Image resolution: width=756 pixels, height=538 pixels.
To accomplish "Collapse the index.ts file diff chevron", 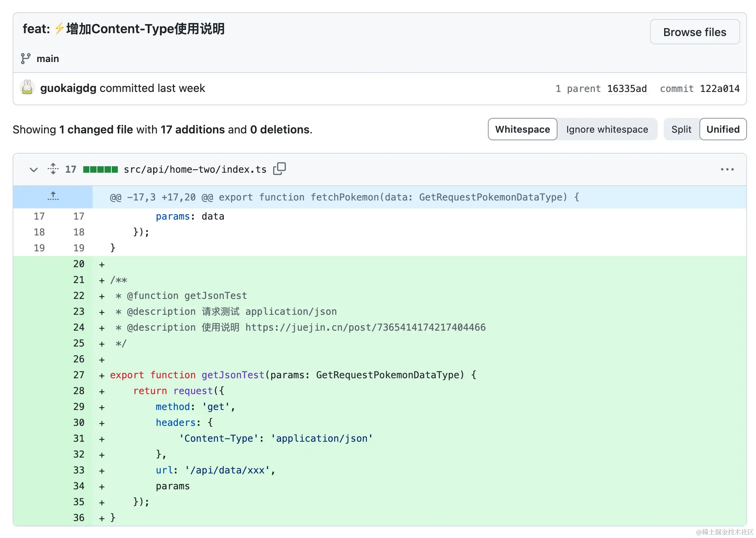I will pos(34,169).
